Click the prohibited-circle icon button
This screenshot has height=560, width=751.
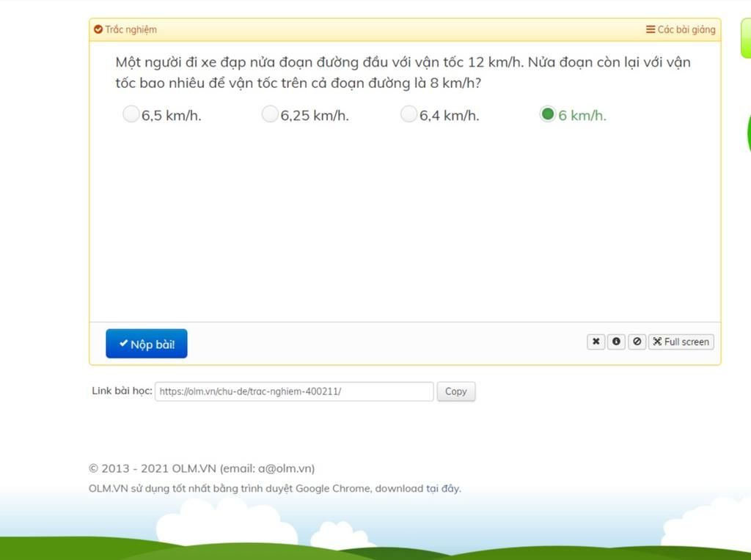pyautogui.click(x=637, y=342)
